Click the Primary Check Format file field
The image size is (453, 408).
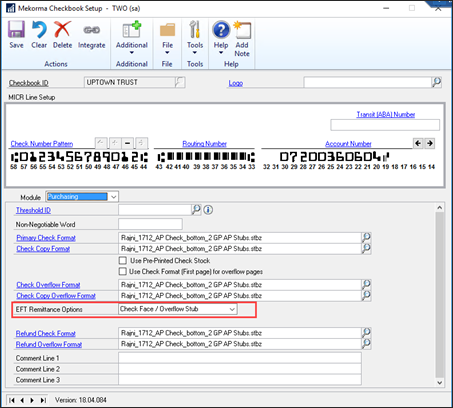pos(240,237)
